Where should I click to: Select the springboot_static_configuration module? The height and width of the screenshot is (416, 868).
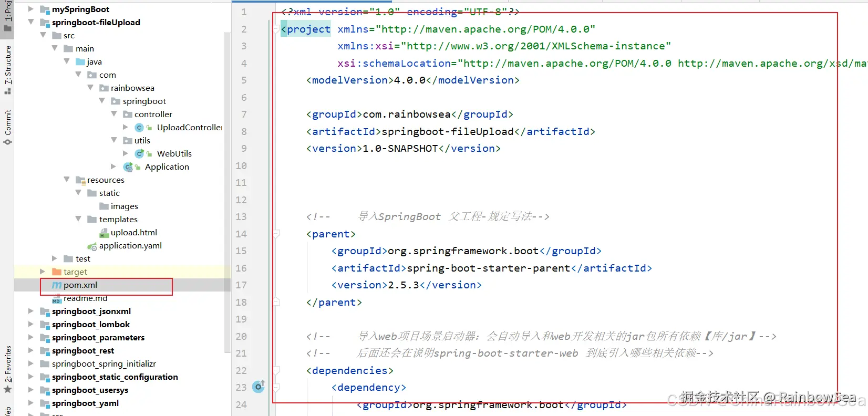115,377
